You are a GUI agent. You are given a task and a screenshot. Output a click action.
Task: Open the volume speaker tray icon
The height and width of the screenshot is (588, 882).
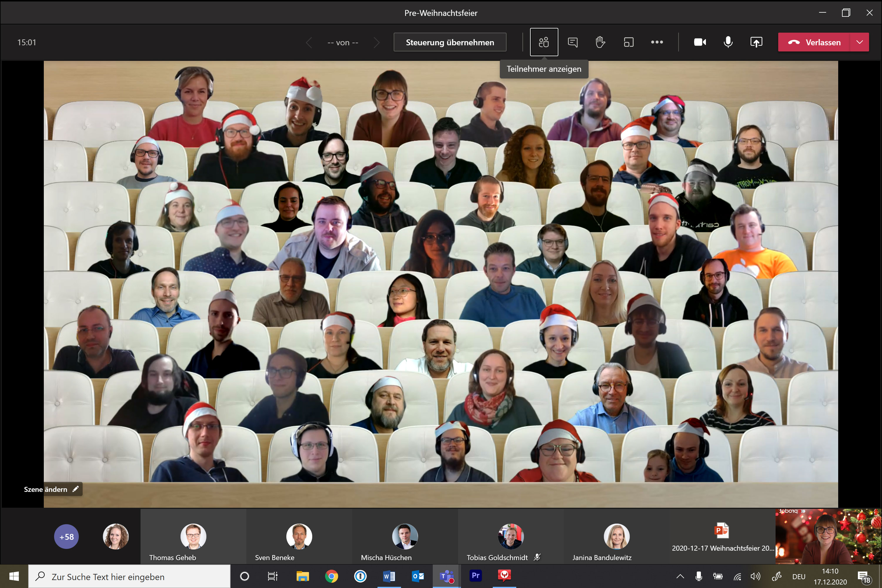pos(755,577)
